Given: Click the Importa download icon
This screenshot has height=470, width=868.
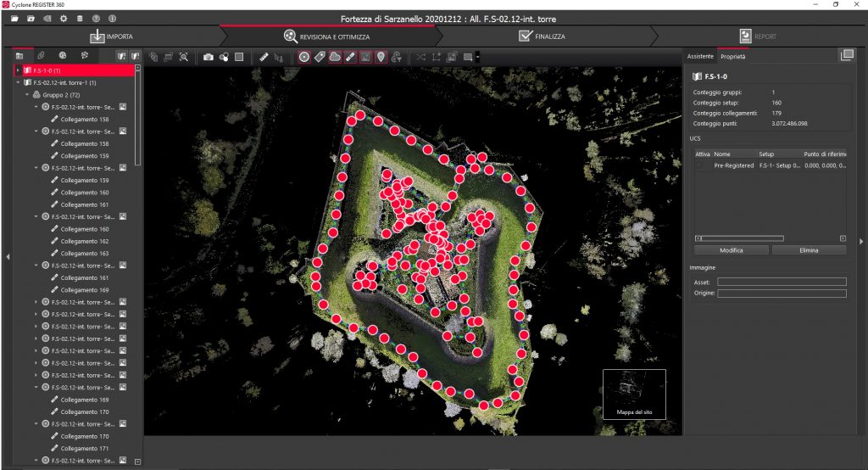Looking at the screenshot, I should click(97, 36).
